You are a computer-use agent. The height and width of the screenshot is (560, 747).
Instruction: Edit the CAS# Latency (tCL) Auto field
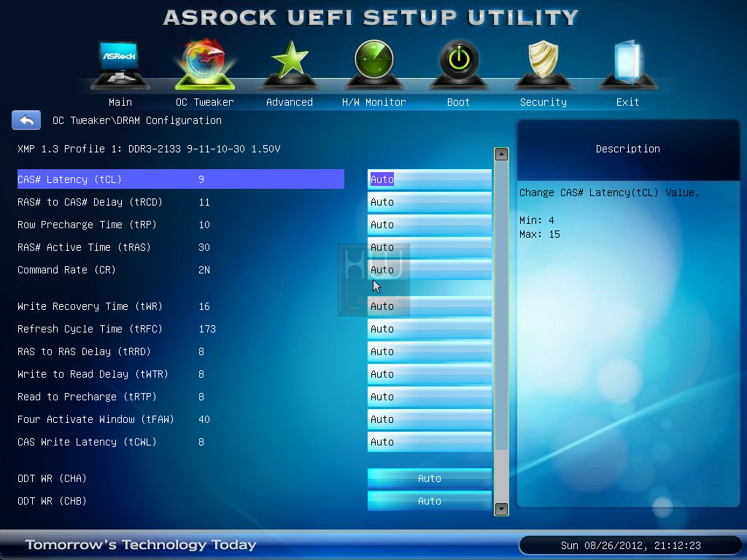430,179
